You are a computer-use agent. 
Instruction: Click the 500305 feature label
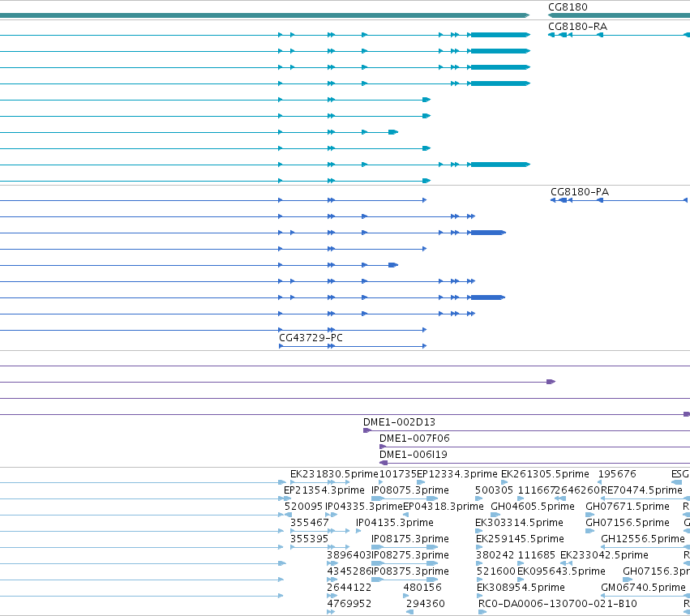click(494, 490)
